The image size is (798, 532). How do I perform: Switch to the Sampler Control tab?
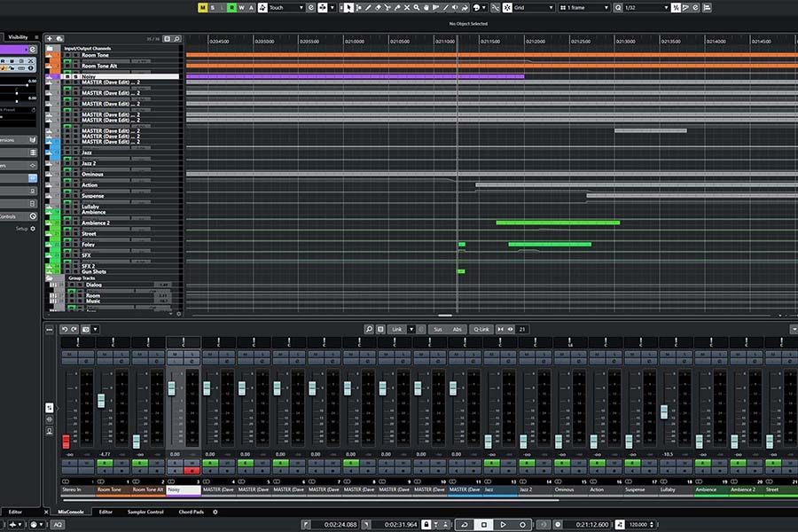click(145, 512)
